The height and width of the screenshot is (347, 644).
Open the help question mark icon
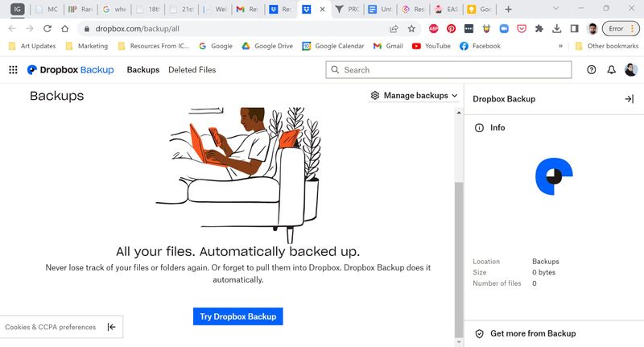[592, 70]
